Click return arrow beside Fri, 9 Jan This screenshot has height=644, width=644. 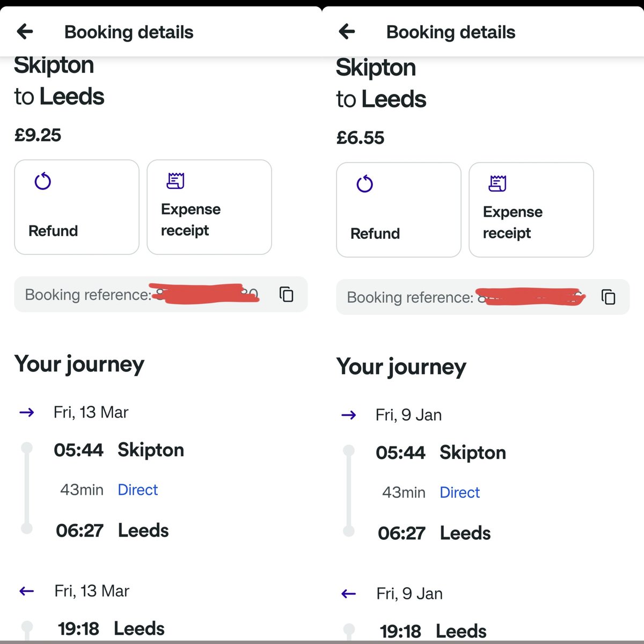point(349,594)
